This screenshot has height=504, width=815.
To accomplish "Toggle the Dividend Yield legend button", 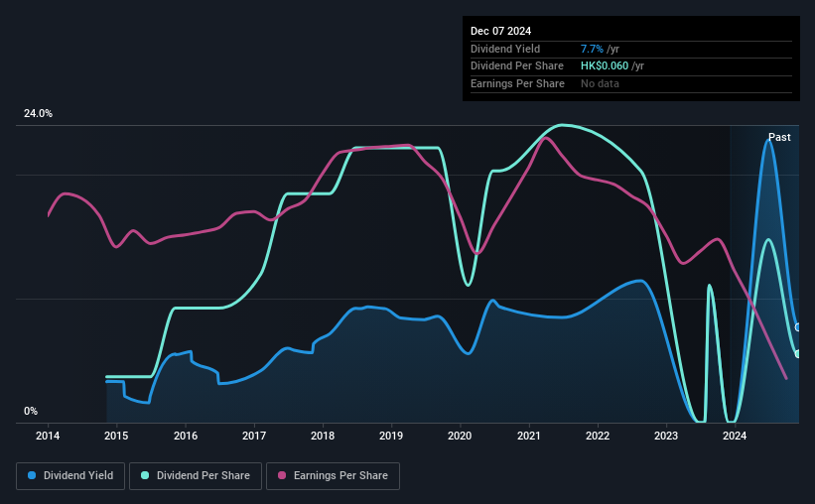I will tap(70, 476).
